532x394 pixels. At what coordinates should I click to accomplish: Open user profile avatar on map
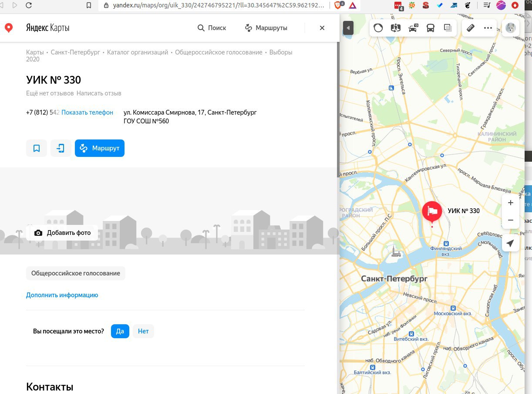(510, 28)
